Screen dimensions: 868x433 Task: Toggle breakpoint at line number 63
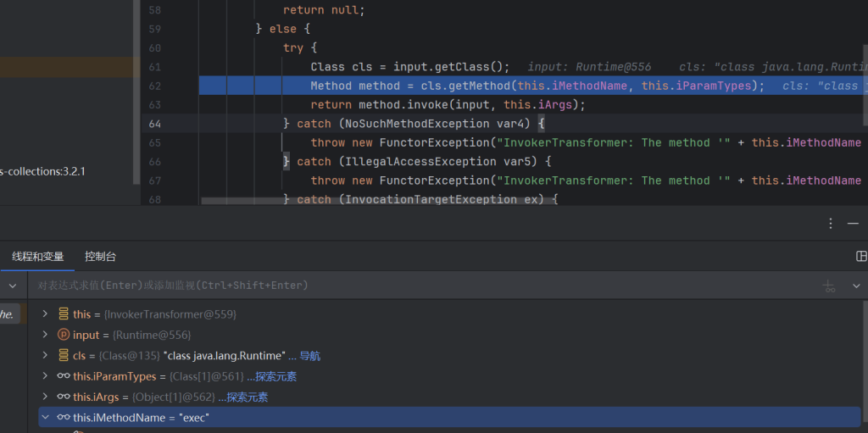[154, 105]
